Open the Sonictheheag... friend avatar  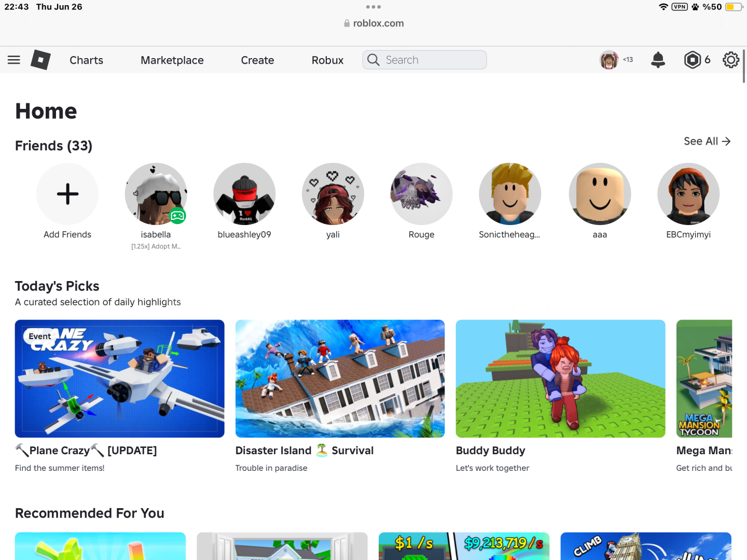click(x=510, y=194)
